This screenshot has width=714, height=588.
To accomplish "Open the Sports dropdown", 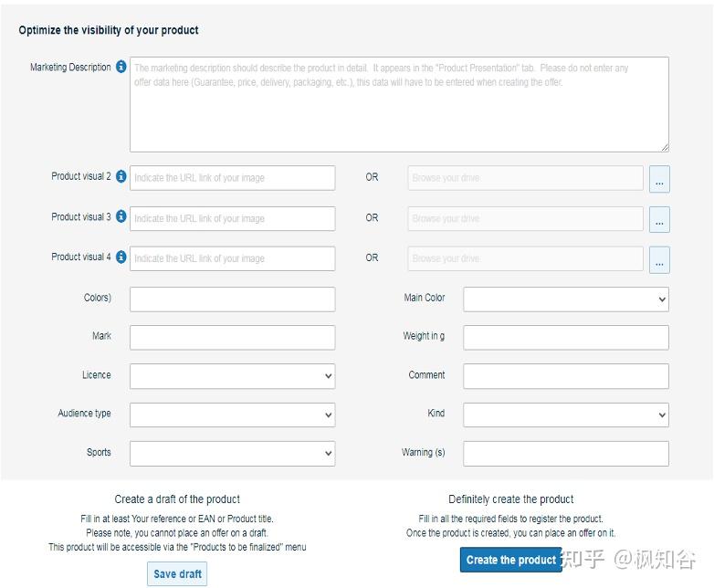I will click(x=232, y=454).
